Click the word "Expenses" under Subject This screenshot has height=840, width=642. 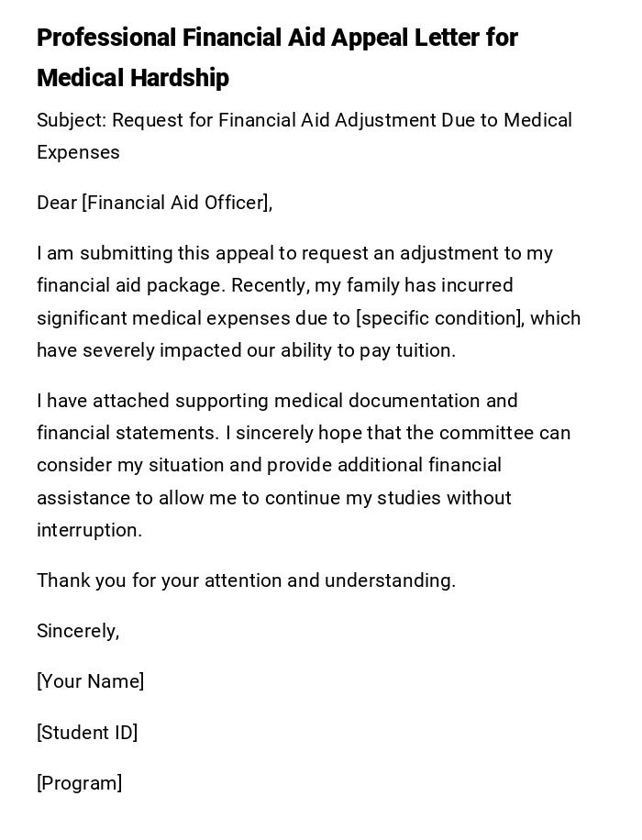coord(78,153)
